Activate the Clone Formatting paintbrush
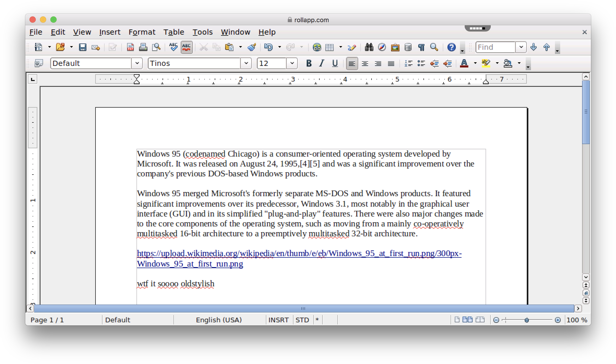The image size is (616, 364). [251, 47]
